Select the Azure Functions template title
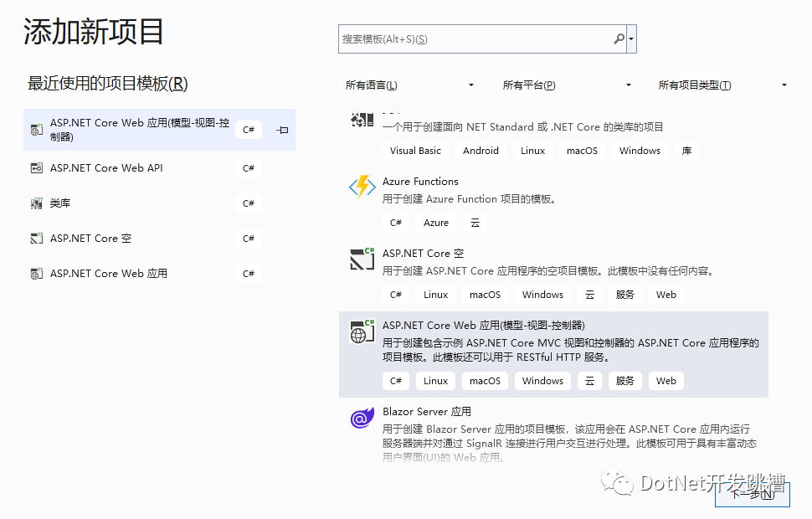812x519 pixels. coord(420,182)
